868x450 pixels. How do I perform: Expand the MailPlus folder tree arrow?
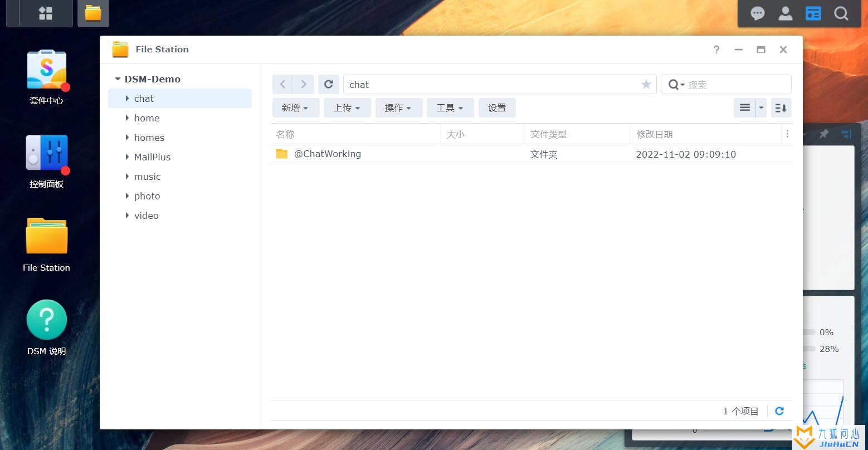click(127, 157)
